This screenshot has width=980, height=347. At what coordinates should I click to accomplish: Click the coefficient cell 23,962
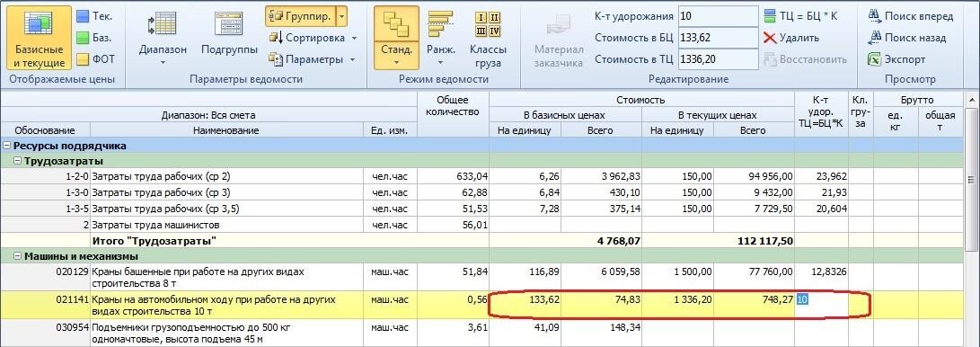coord(821,177)
